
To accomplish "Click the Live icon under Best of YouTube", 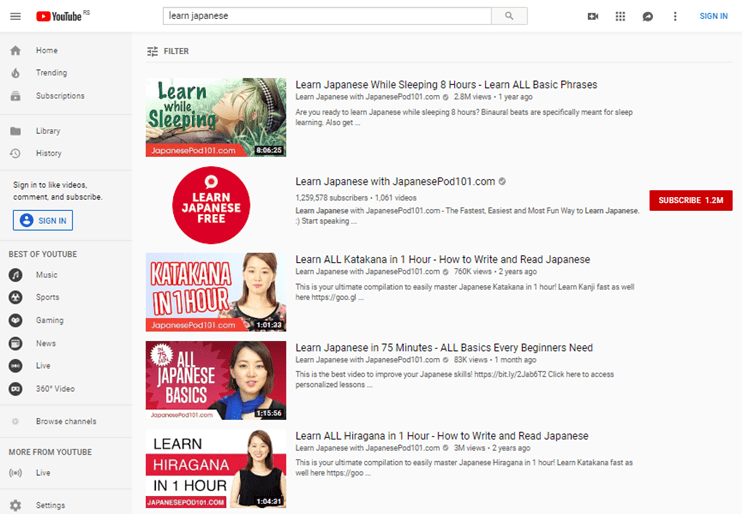I will [x=16, y=366].
